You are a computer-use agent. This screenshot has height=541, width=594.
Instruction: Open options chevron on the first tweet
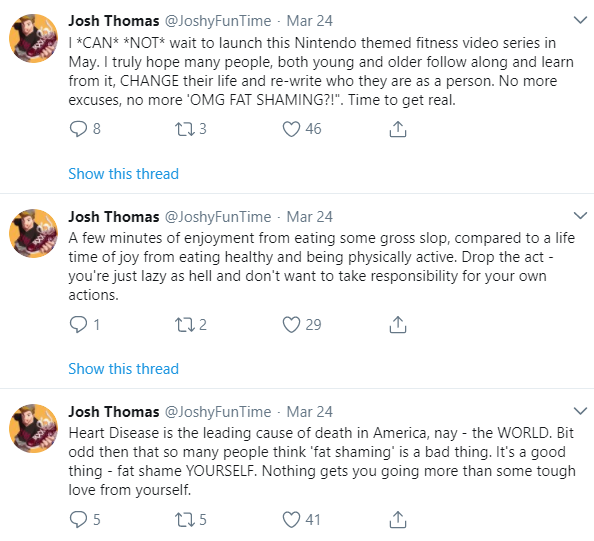pos(580,20)
